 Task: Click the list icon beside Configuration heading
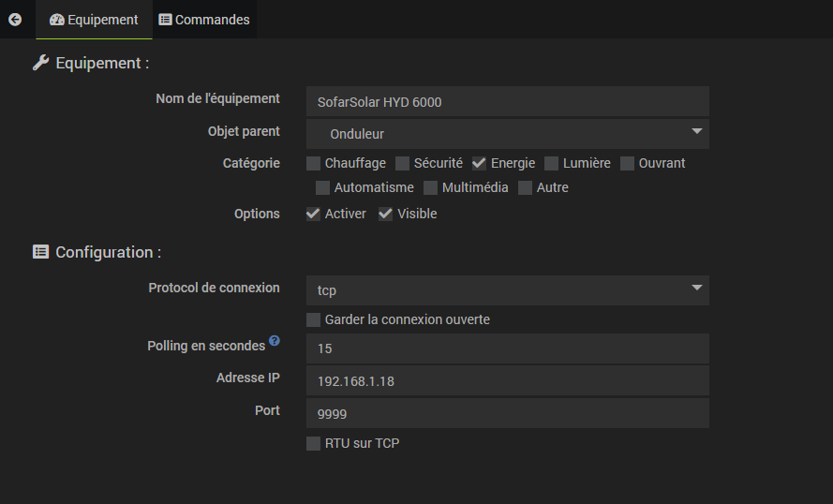pos(40,252)
